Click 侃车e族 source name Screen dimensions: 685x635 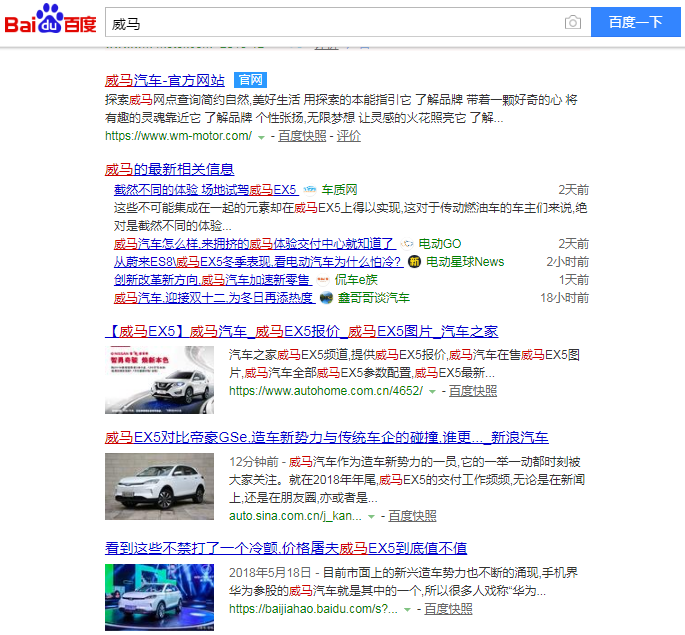356,280
